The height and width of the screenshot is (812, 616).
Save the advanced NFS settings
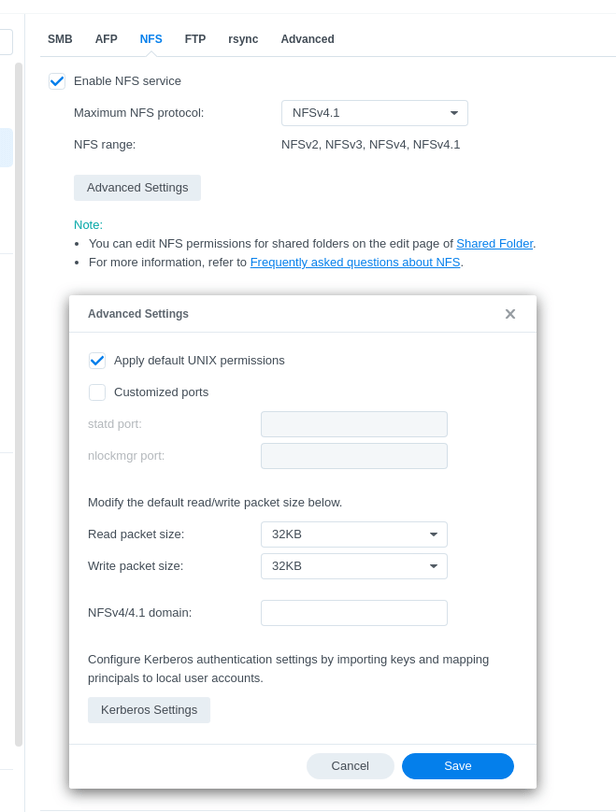pyautogui.click(x=457, y=766)
